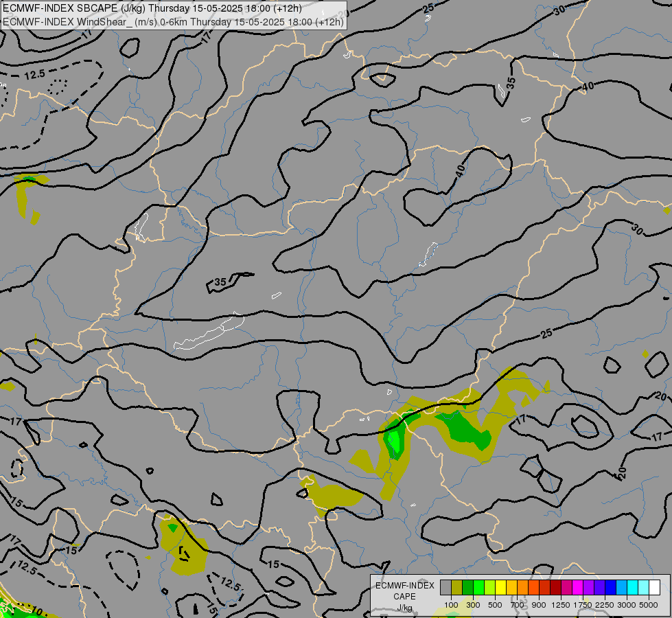Select the bright magenta legend swatch
The image size is (672, 618).
[578, 588]
